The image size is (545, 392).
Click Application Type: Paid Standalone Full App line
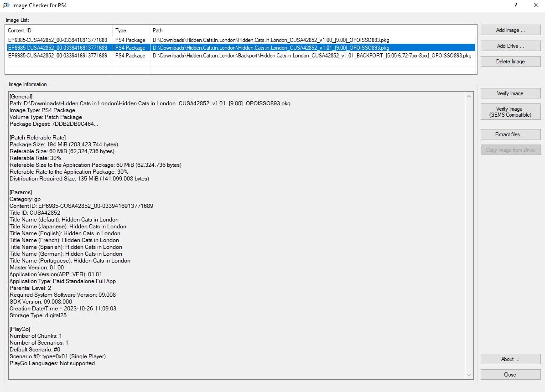[62, 282]
